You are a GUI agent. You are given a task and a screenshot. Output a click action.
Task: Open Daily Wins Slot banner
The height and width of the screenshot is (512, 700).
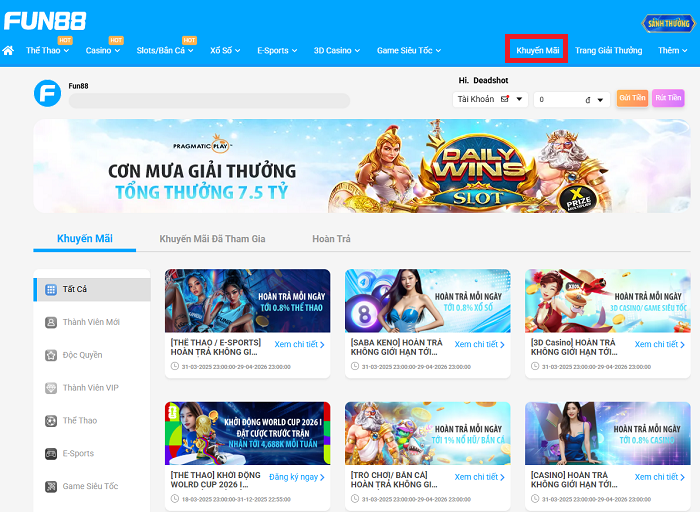362,166
